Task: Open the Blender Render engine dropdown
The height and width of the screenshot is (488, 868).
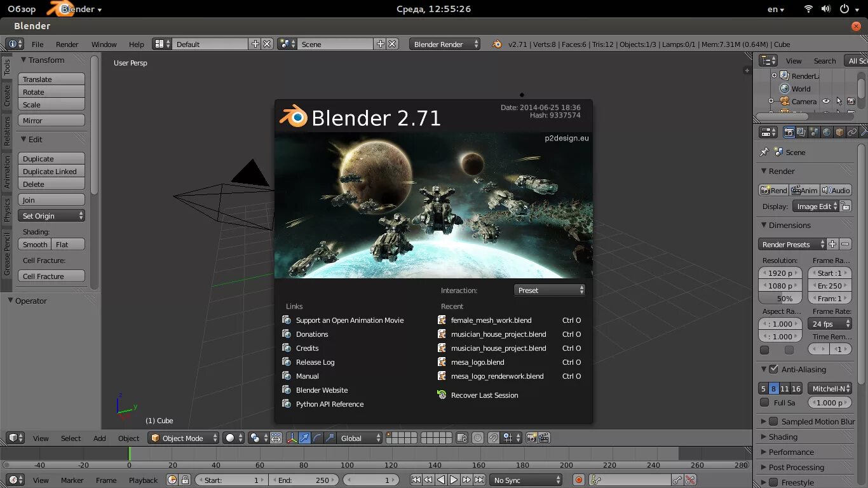Action: point(445,44)
